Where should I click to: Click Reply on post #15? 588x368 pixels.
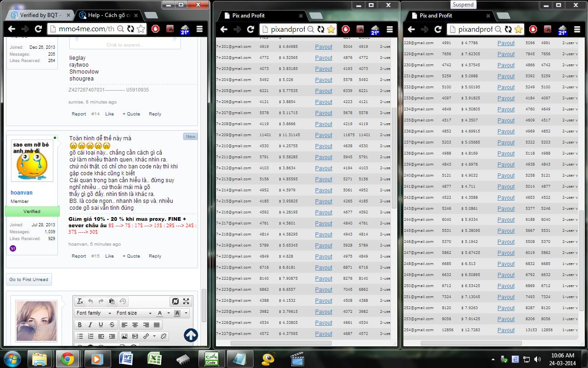(x=155, y=256)
